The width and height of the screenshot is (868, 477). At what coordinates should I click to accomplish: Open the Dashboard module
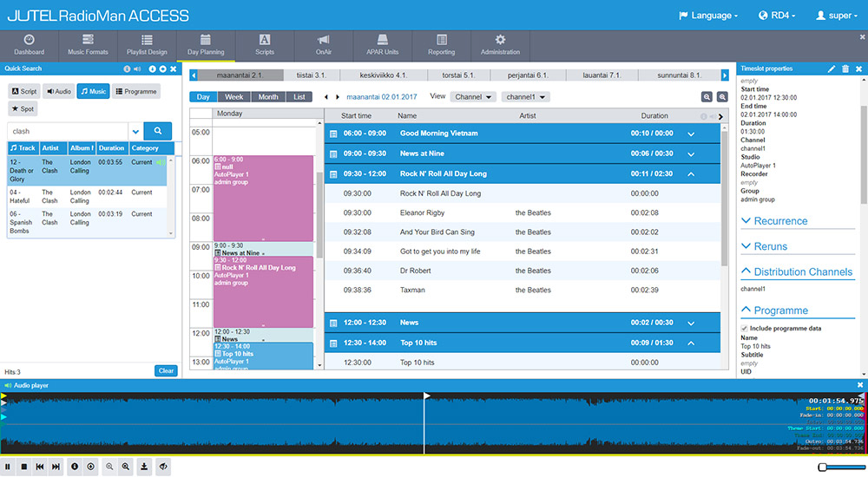29,45
